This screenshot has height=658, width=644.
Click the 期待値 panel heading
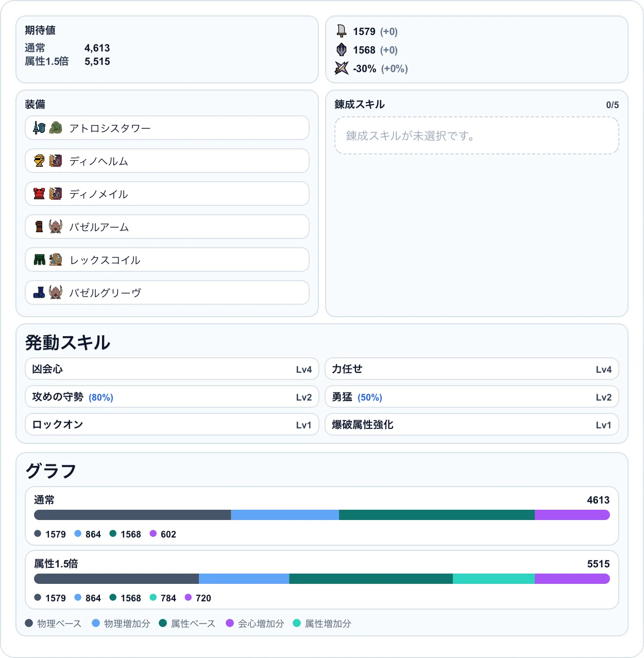click(x=40, y=30)
